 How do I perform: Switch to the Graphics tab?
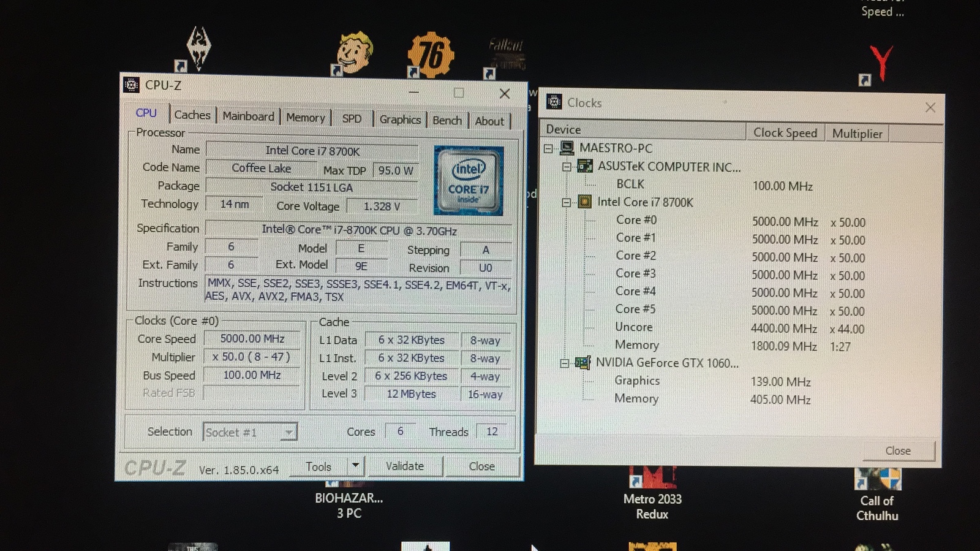400,120
